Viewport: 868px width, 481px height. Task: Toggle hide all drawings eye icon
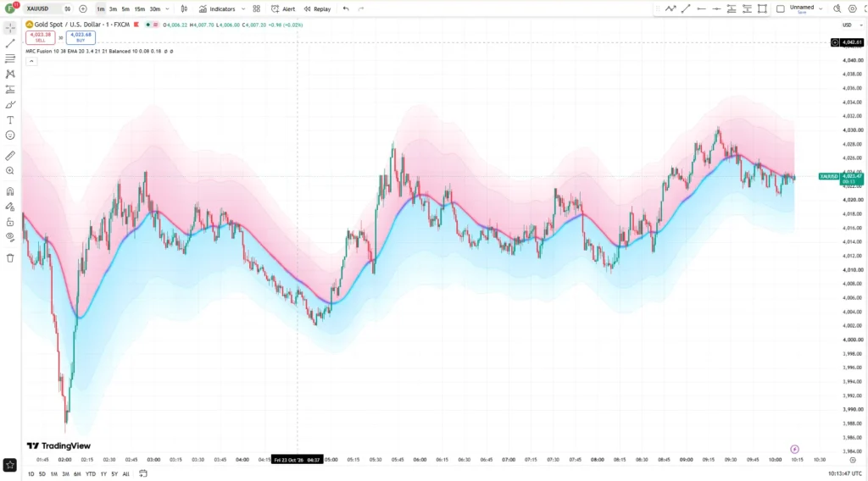pyautogui.click(x=10, y=237)
